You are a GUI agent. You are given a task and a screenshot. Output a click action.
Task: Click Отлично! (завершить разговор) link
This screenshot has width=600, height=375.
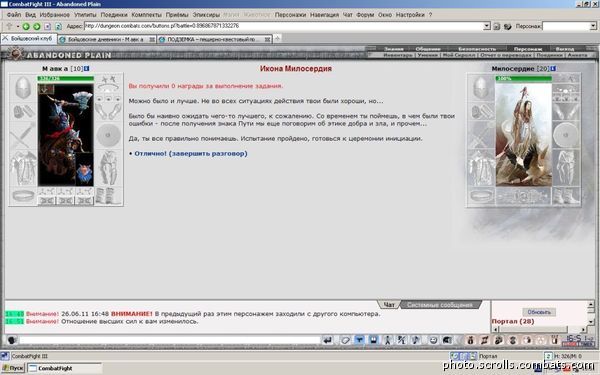(x=191, y=153)
